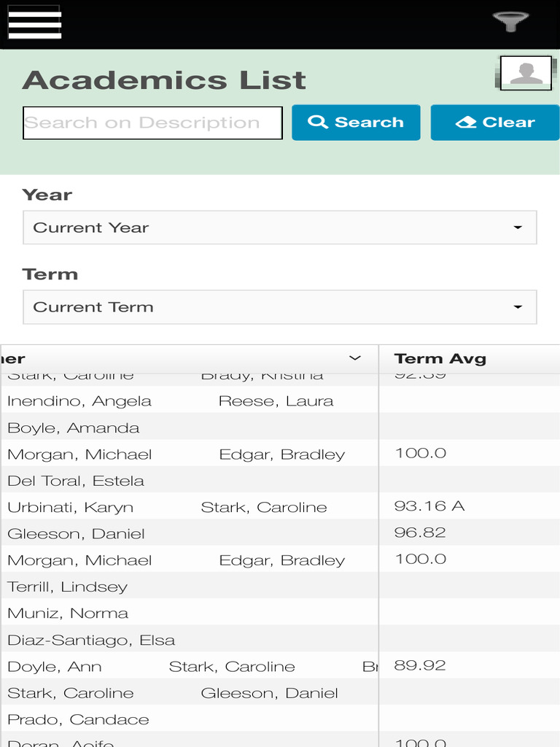Open the user profile icon
This screenshot has width=560, height=747.
coord(526,73)
